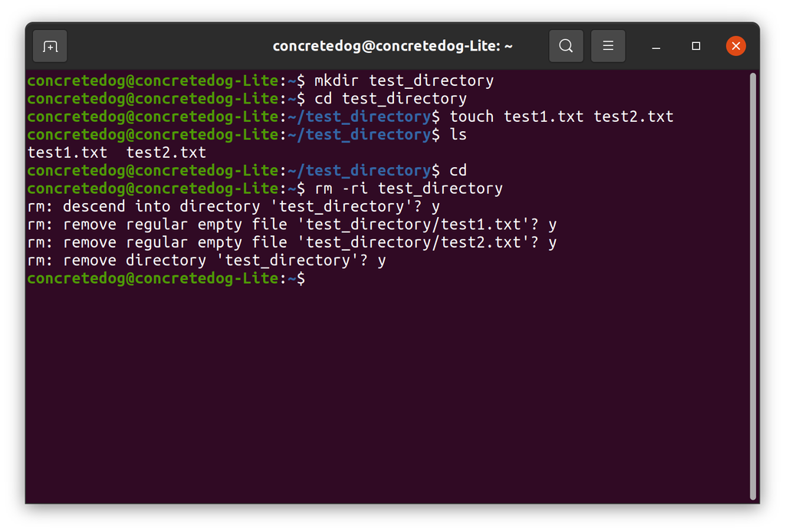The width and height of the screenshot is (785, 532).
Task: Click the active shell prompt line
Action: click(x=165, y=278)
